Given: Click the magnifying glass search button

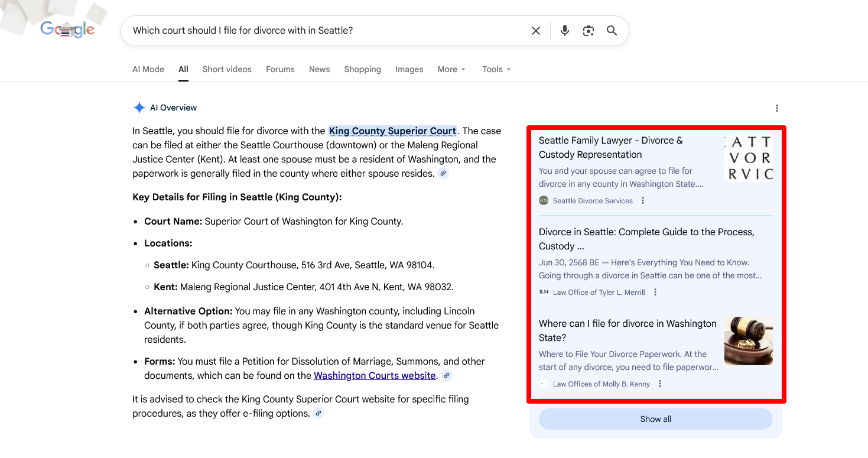Looking at the screenshot, I should pos(612,31).
